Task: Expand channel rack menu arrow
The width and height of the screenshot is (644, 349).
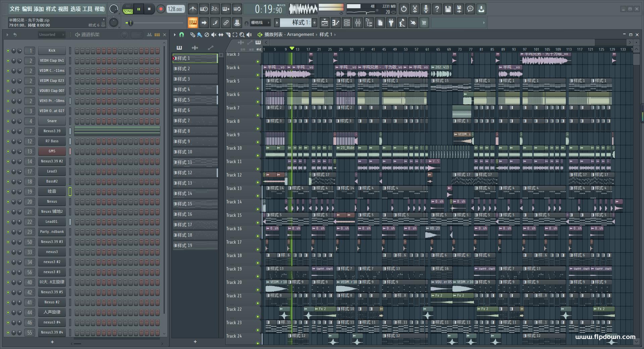Action: tap(7, 35)
